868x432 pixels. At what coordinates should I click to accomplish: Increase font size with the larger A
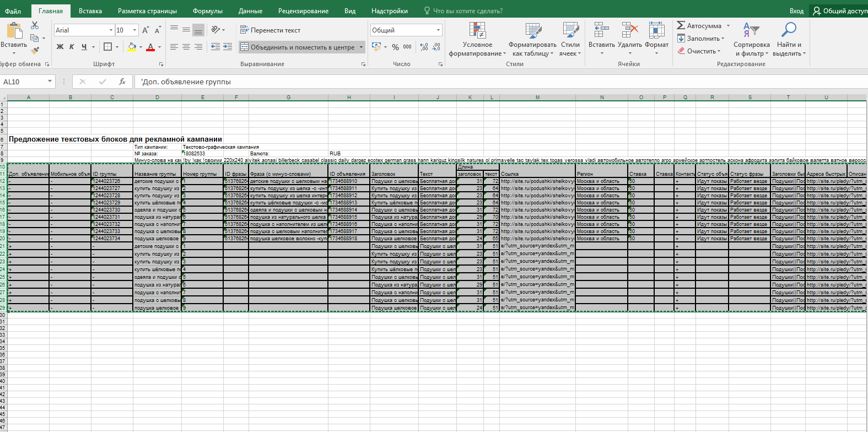145,30
